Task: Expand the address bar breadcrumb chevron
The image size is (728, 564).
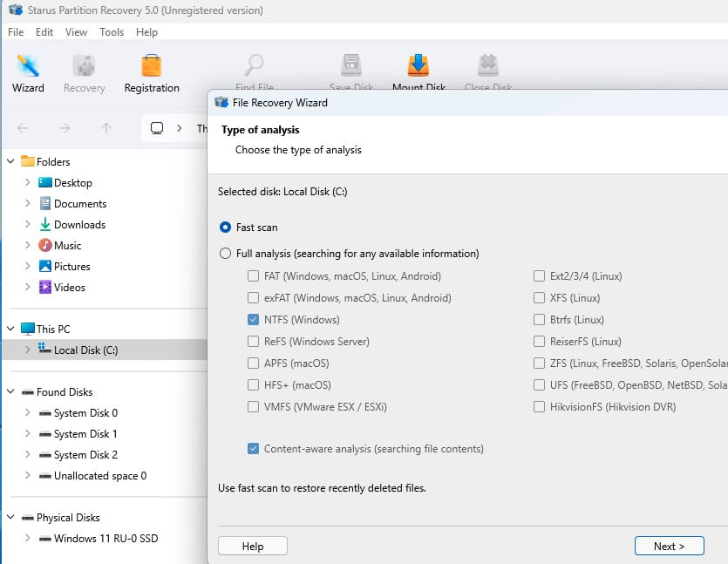Action: tap(180, 128)
